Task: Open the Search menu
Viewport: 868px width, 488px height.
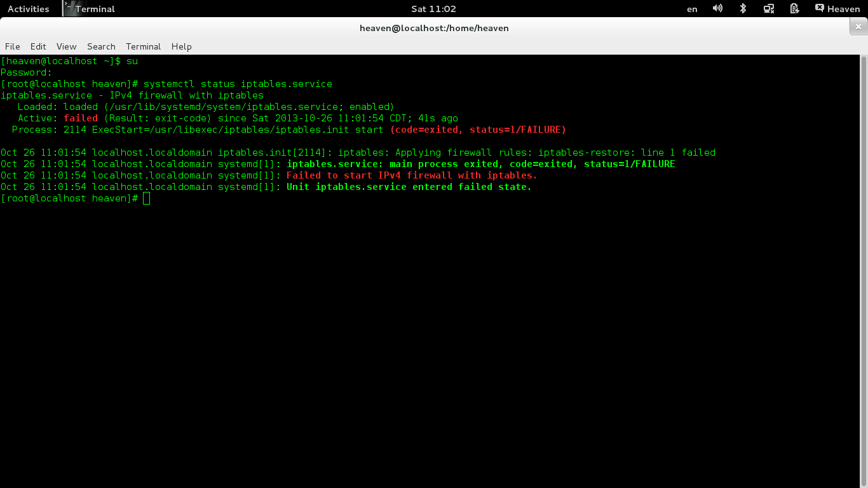Action: 101,46
